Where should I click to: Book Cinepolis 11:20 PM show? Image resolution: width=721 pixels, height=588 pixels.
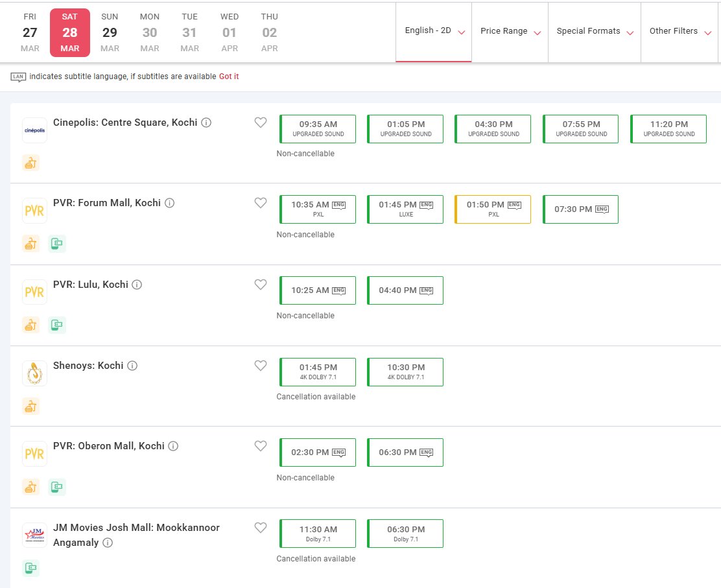tap(668, 129)
